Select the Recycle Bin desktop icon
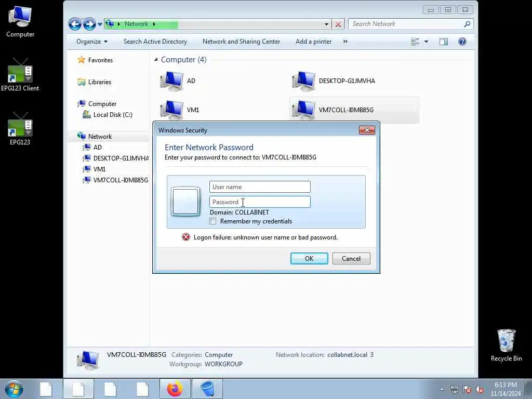Viewport: 532px width, 399px height. [x=506, y=345]
